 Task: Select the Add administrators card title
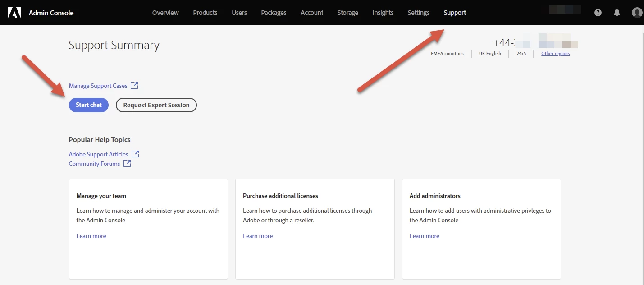click(x=435, y=196)
